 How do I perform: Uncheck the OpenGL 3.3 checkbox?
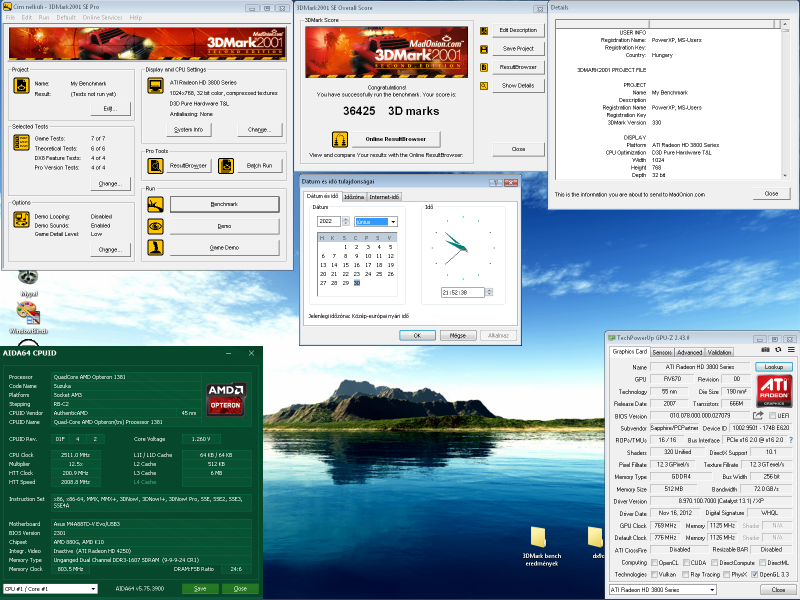click(755, 574)
